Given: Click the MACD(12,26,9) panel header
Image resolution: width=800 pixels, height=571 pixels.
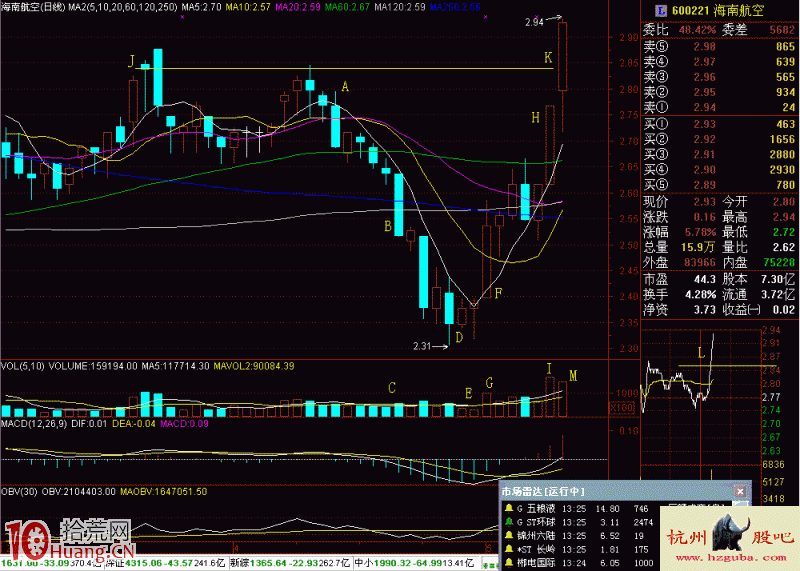Looking at the screenshot, I should point(34,424).
